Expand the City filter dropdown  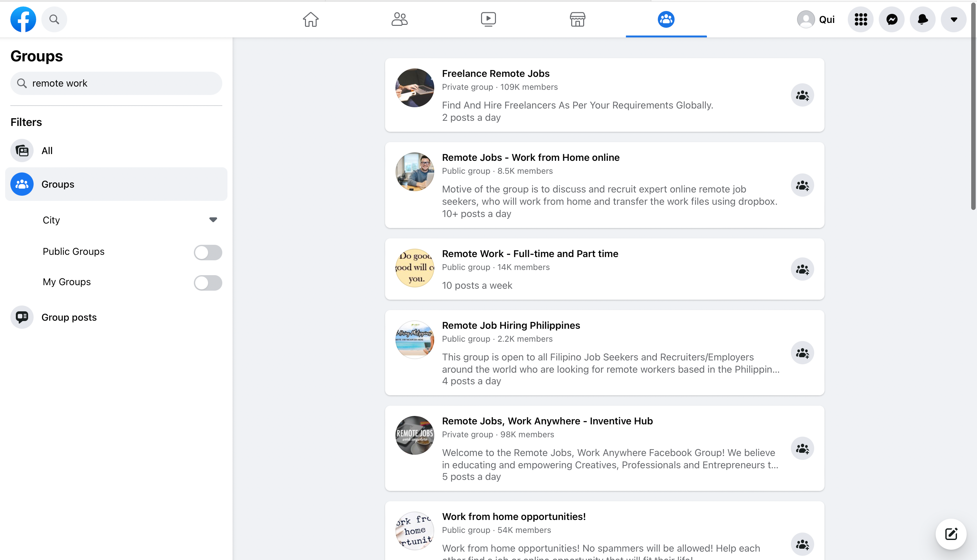[x=213, y=220]
